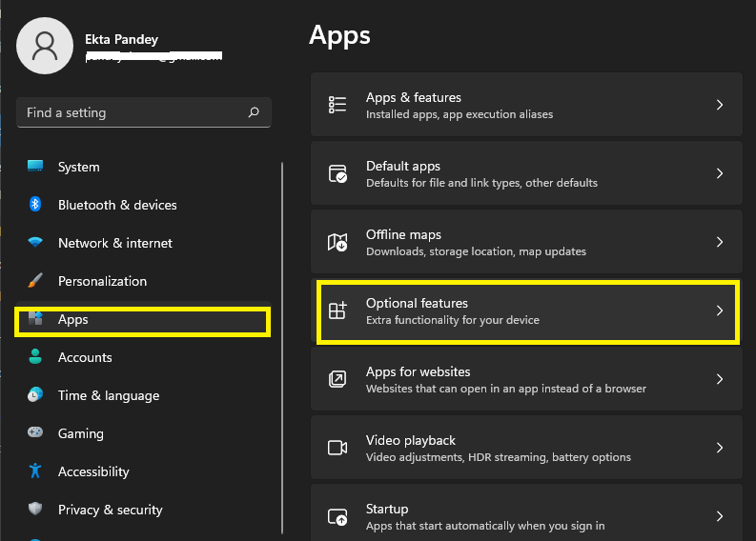Image resolution: width=756 pixels, height=541 pixels.
Task: Click the Accessibility person icon
Action: [x=35, y=471]
